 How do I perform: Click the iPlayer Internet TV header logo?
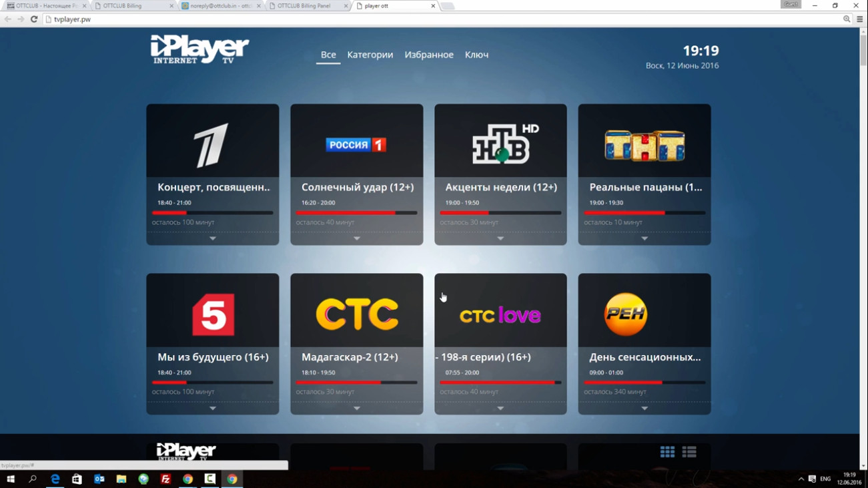[x=199, y=49]
